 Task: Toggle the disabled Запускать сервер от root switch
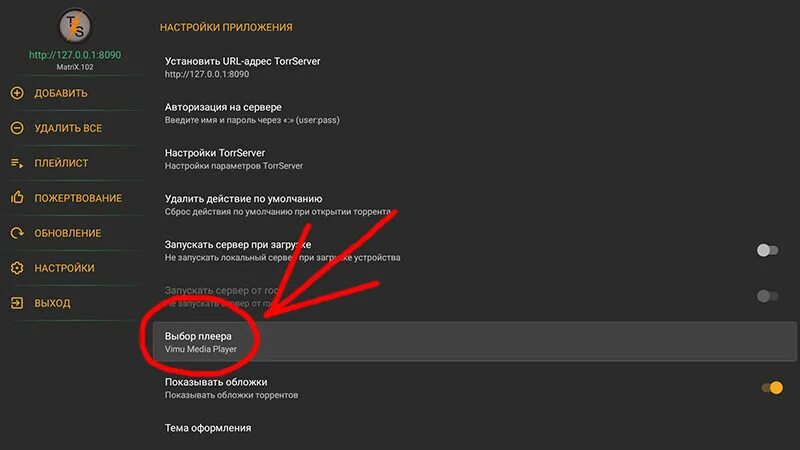tap(767, 296)
